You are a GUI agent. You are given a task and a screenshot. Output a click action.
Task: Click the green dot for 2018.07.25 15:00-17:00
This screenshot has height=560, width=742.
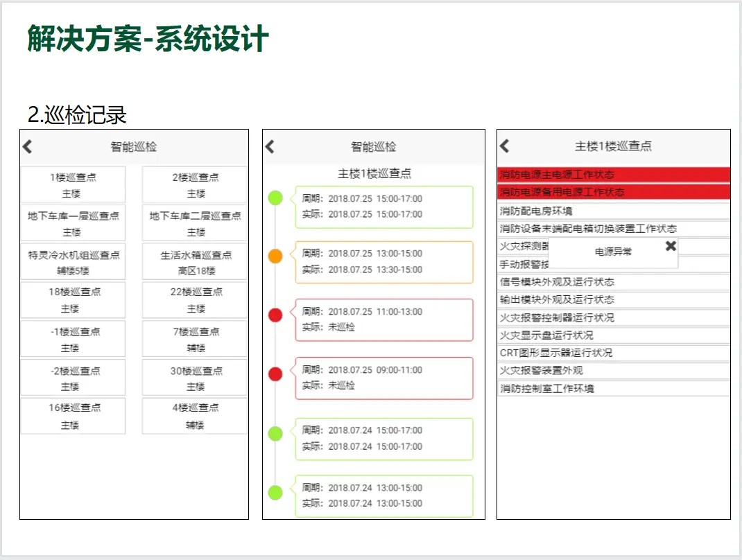[x=275, y=198]
